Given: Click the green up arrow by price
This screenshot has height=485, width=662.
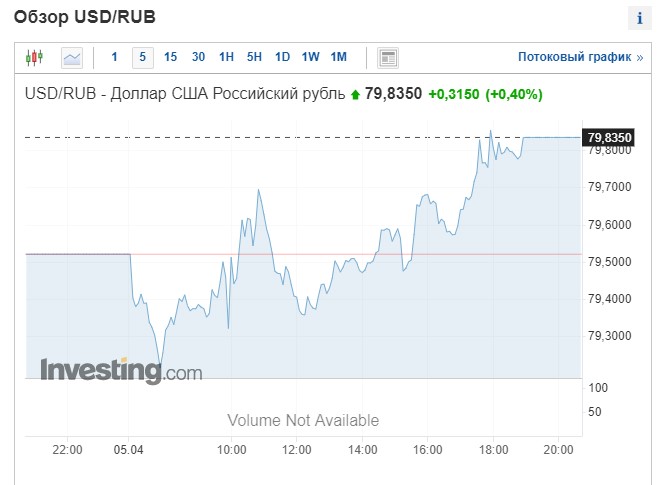Looking at the screenshot, I should pos(355,95).
